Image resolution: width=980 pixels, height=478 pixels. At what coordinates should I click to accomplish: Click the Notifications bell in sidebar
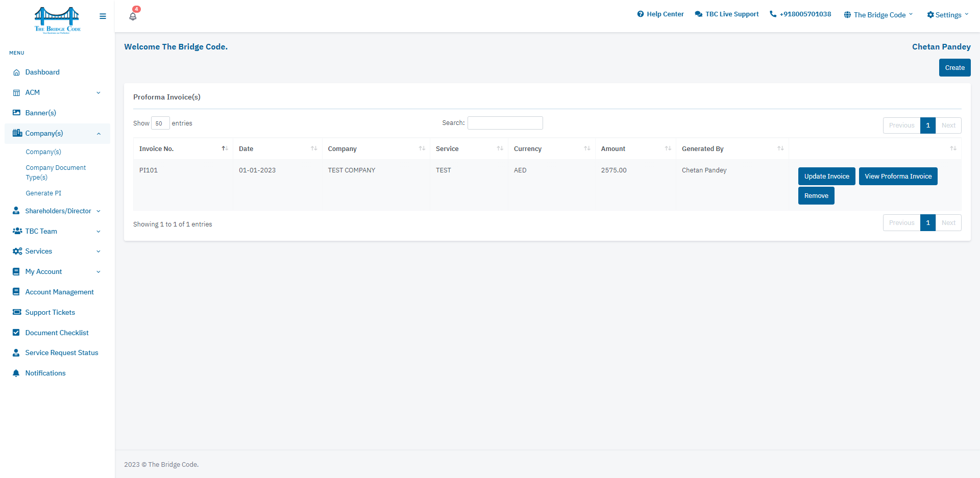click(x=16, y=373)
